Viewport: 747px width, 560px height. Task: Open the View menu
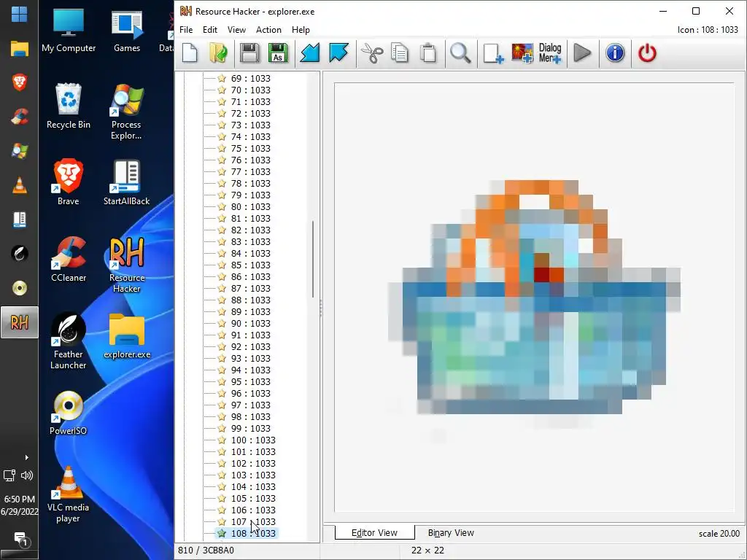236,29
